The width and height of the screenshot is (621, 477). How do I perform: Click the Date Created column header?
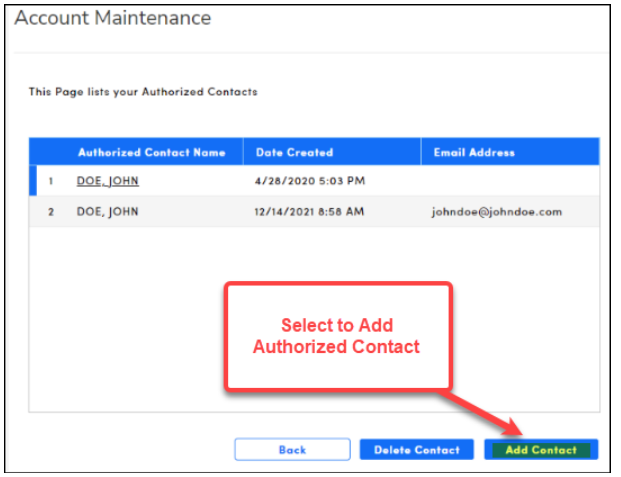coord(294,153)
